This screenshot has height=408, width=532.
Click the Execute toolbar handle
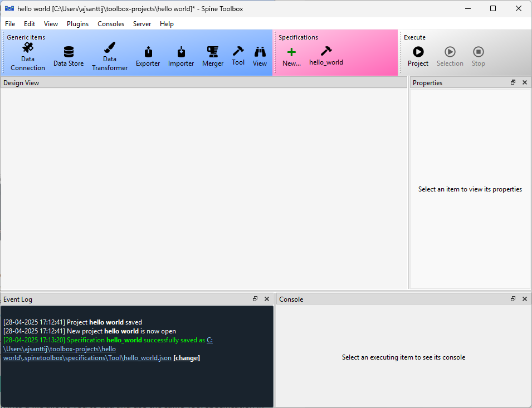coord(401,52)
